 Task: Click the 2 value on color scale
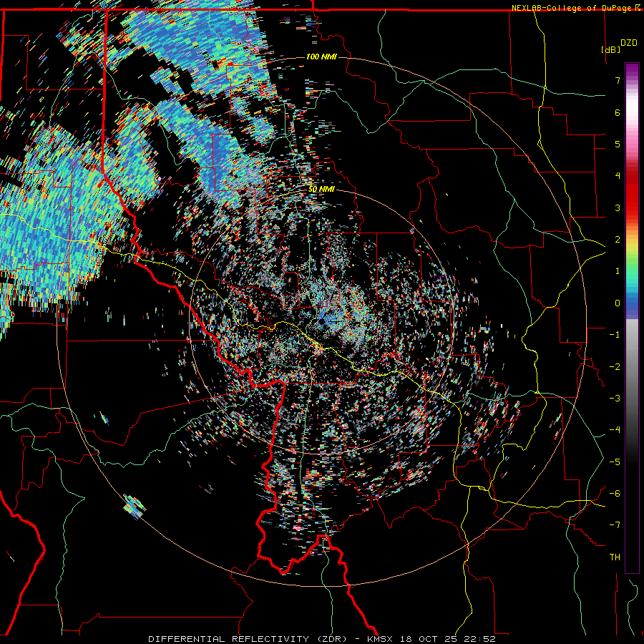618,240
